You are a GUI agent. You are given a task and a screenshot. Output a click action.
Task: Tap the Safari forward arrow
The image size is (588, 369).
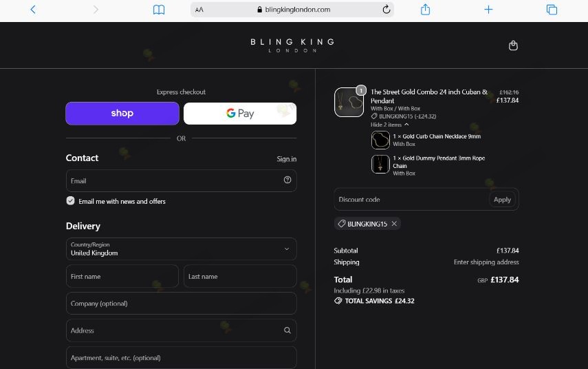click(x=96, y=10)
